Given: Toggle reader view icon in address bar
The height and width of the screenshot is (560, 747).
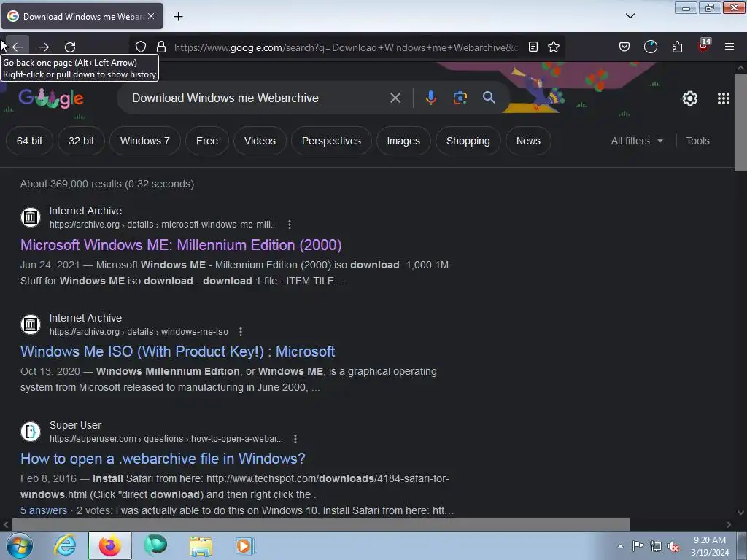Looking at the screenshot, I should 533,47.
